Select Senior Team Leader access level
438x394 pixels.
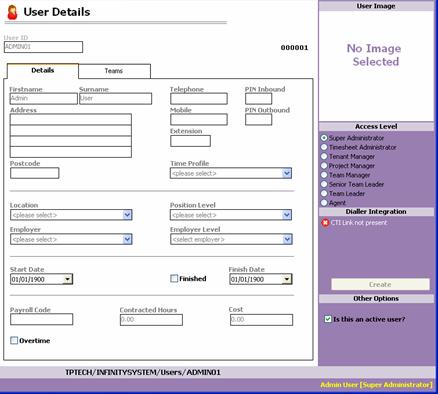click(x=324, y=184)
